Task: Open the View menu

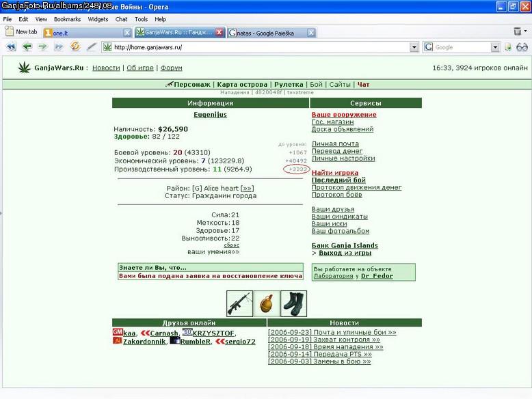Action: pyautogui.click(x=41, y=19)
